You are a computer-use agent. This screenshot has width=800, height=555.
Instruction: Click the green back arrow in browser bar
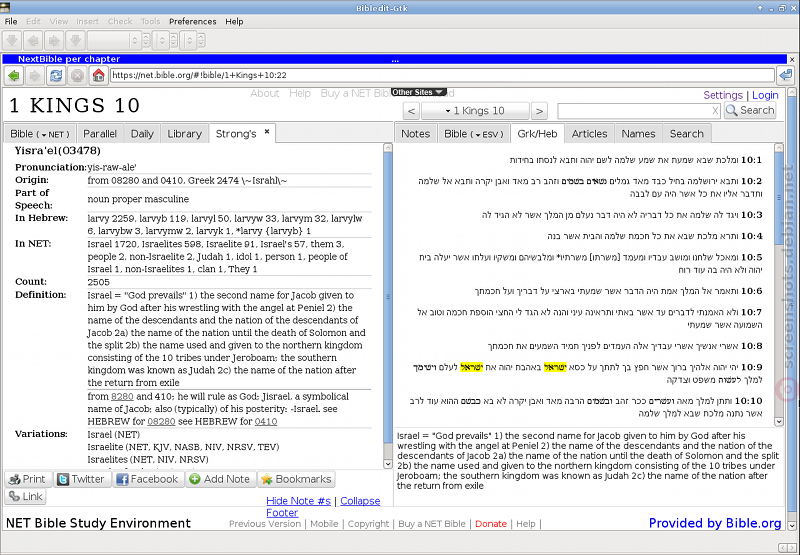tap(14, 76)
